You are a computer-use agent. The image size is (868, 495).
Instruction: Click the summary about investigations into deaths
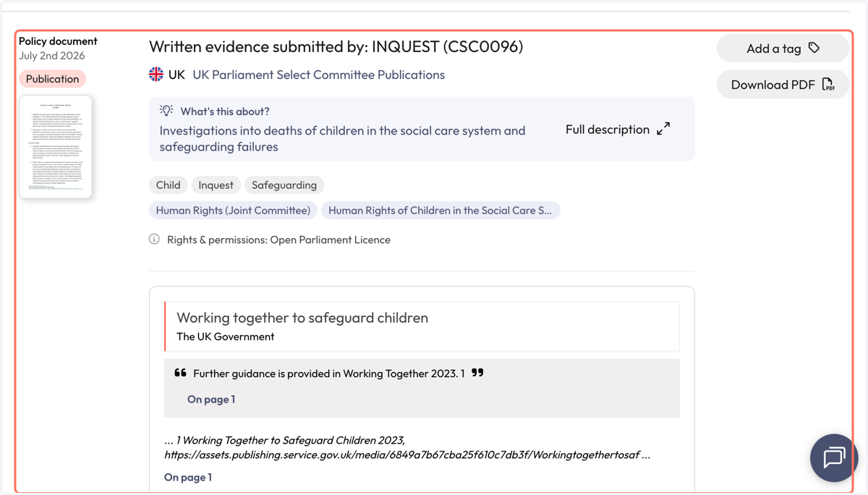click(x=342, y=138)
